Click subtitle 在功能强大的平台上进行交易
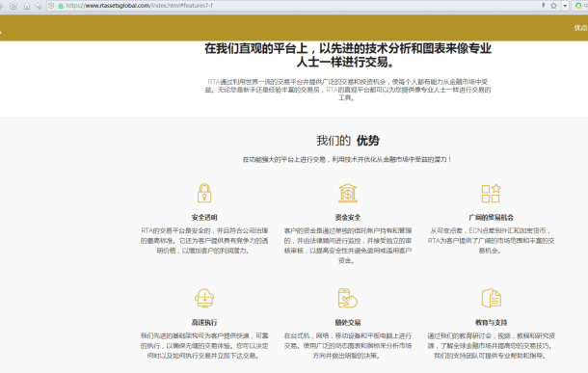Image resolution: width=588 pixels, height=373 pixels. pos(348,160)
